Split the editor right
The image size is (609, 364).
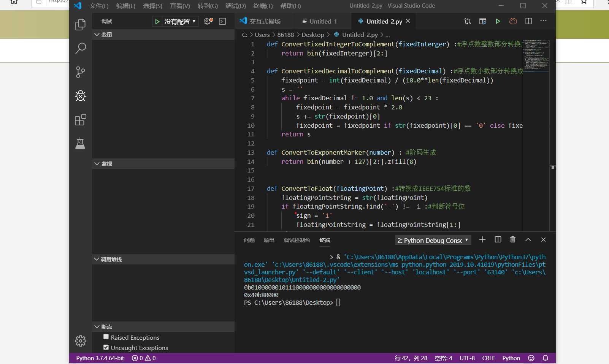pos(528,21)
